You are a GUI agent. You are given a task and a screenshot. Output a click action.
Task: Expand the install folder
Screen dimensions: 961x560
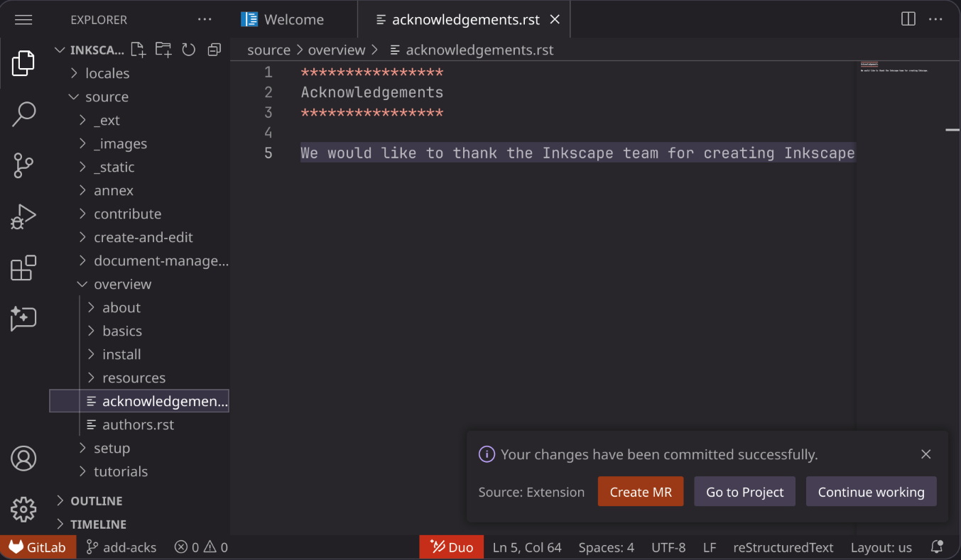(139, 354)
